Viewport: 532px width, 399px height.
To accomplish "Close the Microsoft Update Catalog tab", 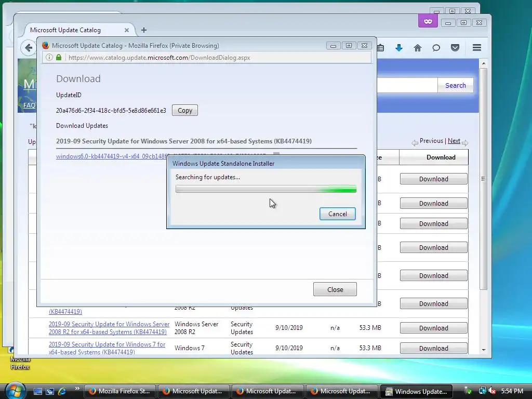I will click(x=127, y=30).
